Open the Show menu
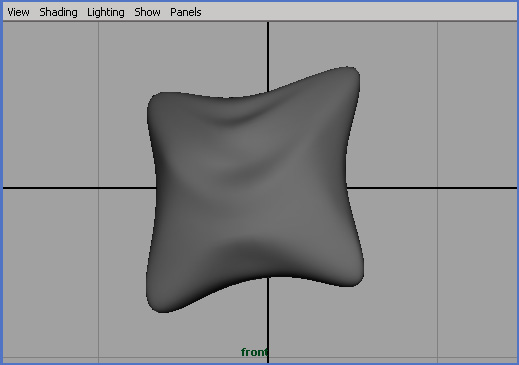This screenshot has height=365, width=519. (x=147, y=12)
